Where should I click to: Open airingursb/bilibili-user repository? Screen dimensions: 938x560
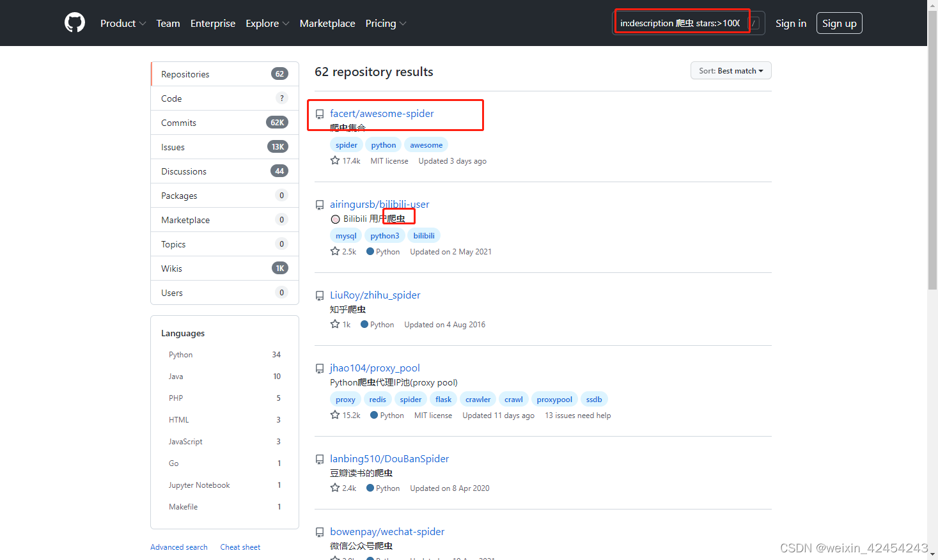point(379,205)
